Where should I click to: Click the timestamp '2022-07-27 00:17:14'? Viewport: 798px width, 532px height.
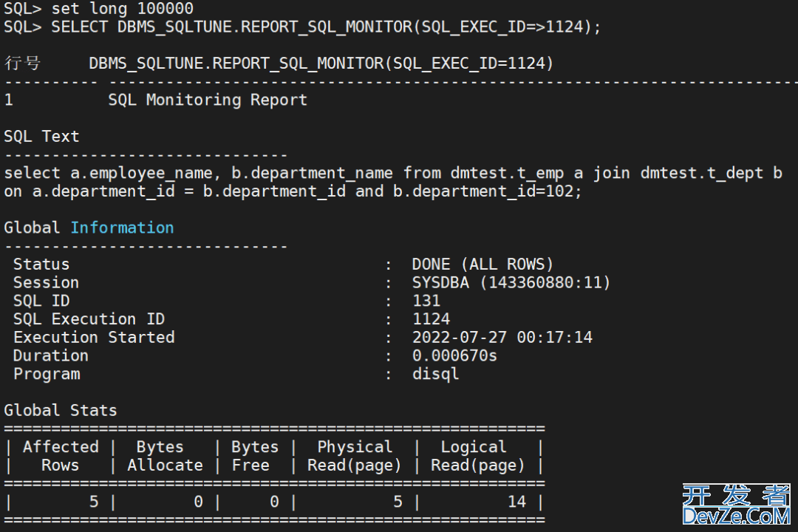coord(502,338)
